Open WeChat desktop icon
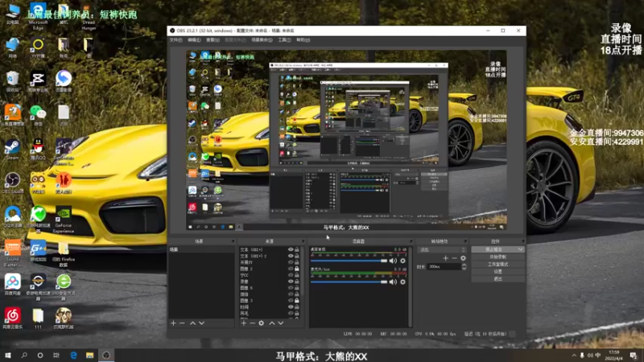The width and height of the screenshot is (644, 362). click(37, 113)
